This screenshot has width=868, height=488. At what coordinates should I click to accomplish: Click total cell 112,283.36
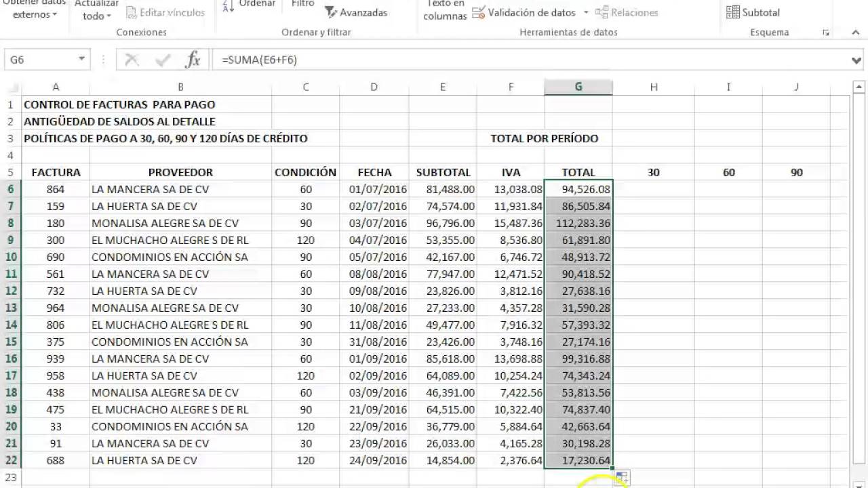(578, 223)
